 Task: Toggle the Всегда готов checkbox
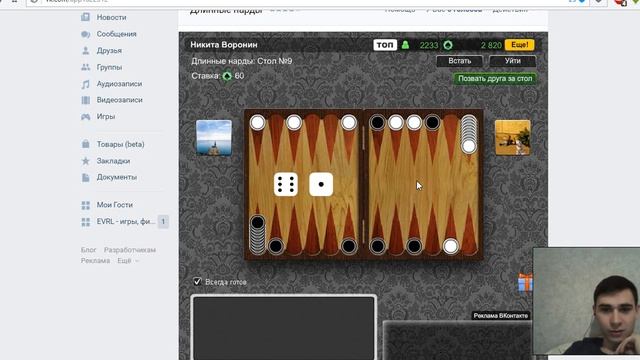click(x=198, y=282)
